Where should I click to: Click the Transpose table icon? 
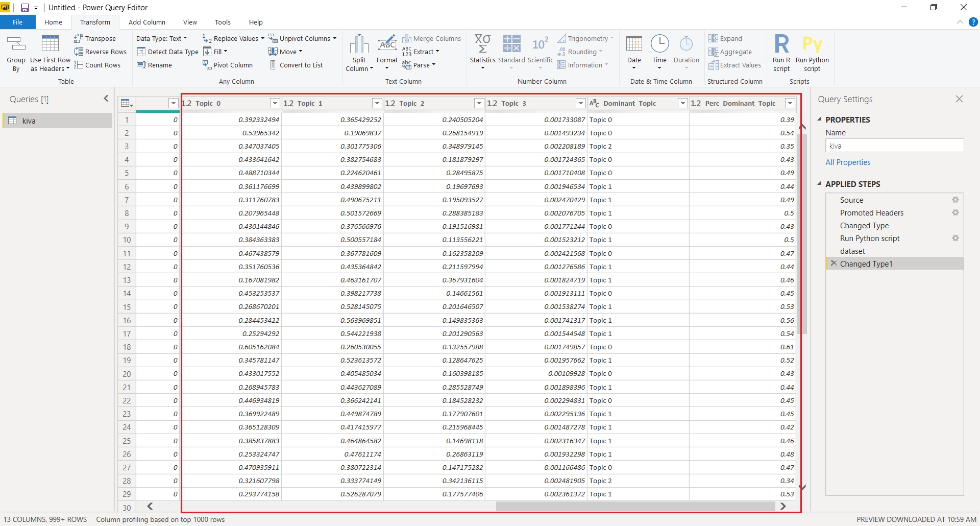79,38
